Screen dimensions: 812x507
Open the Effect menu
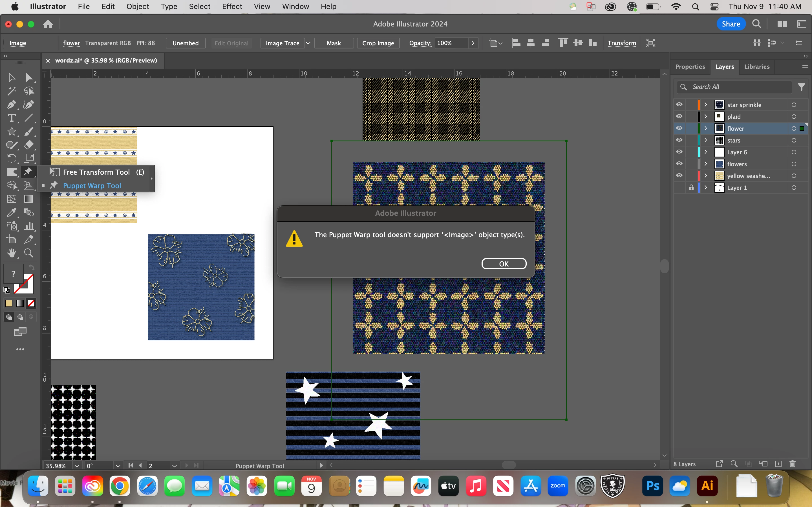click(x=232, y=6)
